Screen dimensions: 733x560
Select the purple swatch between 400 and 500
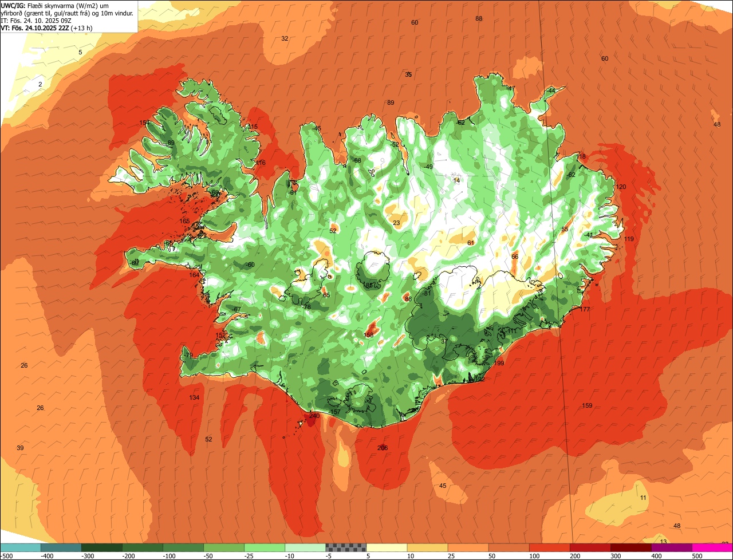671,547
